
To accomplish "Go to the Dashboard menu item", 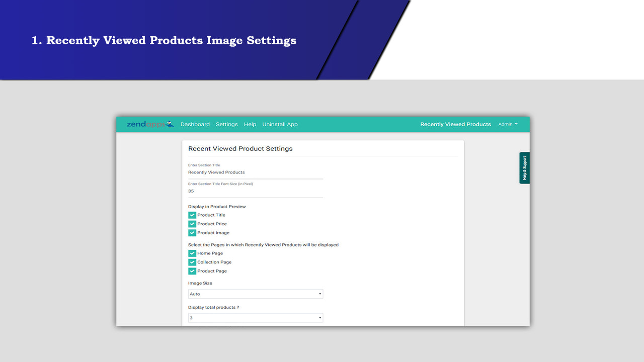I will [195, 124].
